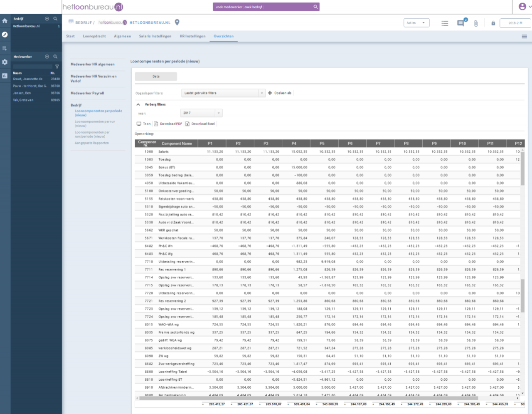
Task: Click the paperclip attachments icon
Action: (476, 23)
